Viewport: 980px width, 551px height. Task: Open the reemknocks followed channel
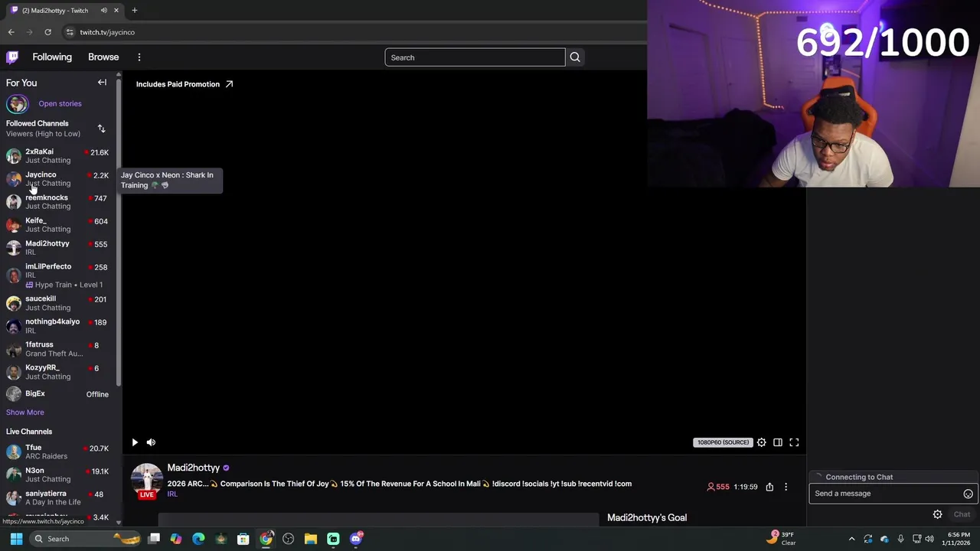(x=60, y=202)
